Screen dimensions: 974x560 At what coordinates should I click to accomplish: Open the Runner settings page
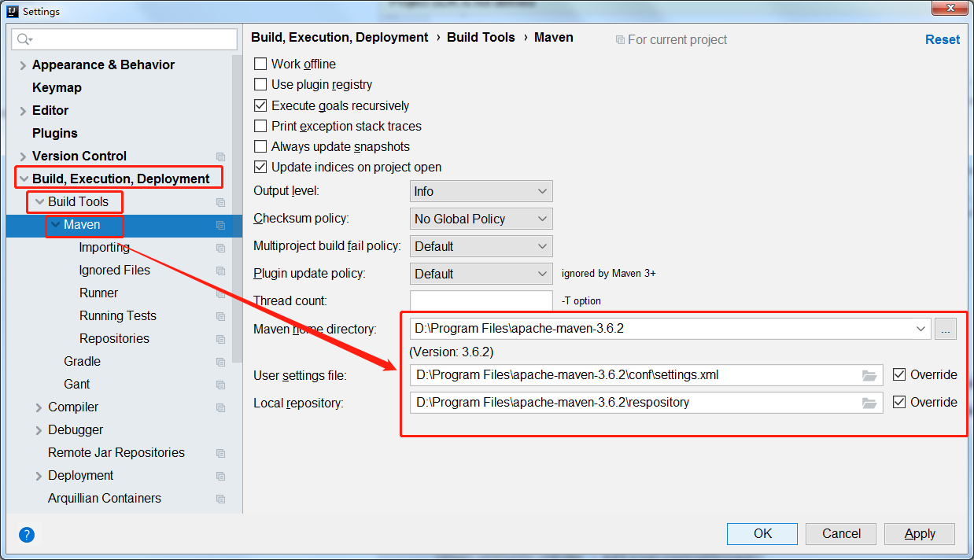point(98,293)
